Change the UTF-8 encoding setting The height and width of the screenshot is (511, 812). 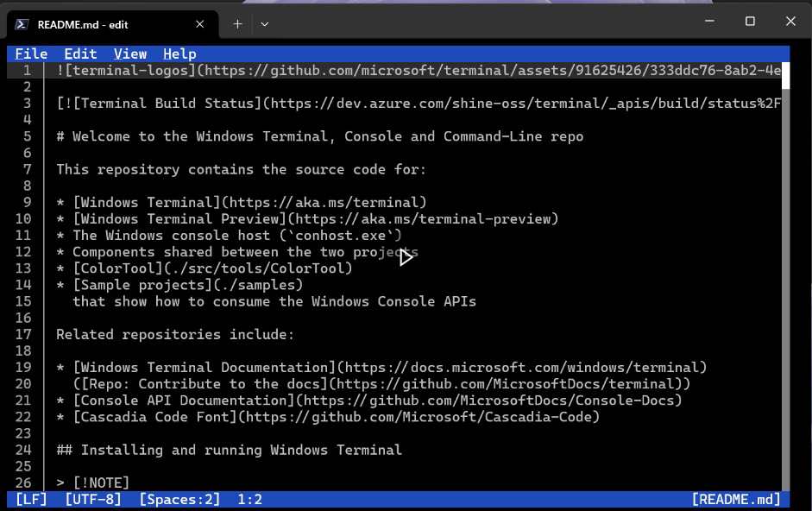click(x=93, y=500)
